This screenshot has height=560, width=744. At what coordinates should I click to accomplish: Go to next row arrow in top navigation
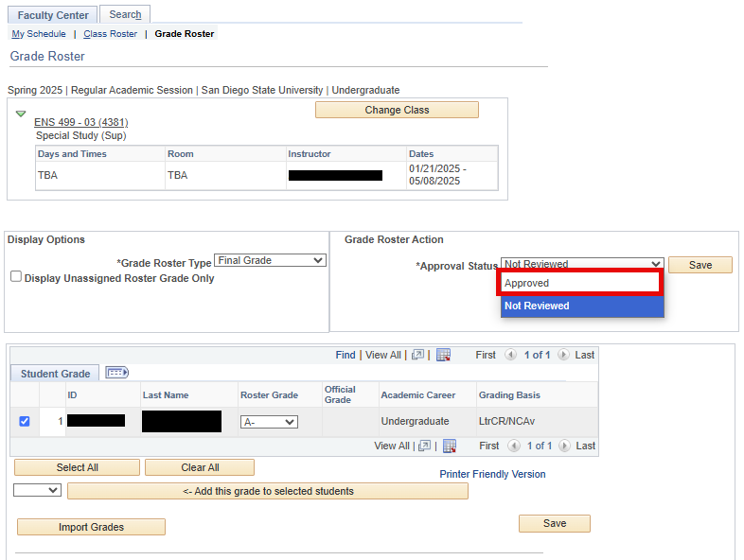[x=563, y=355]
